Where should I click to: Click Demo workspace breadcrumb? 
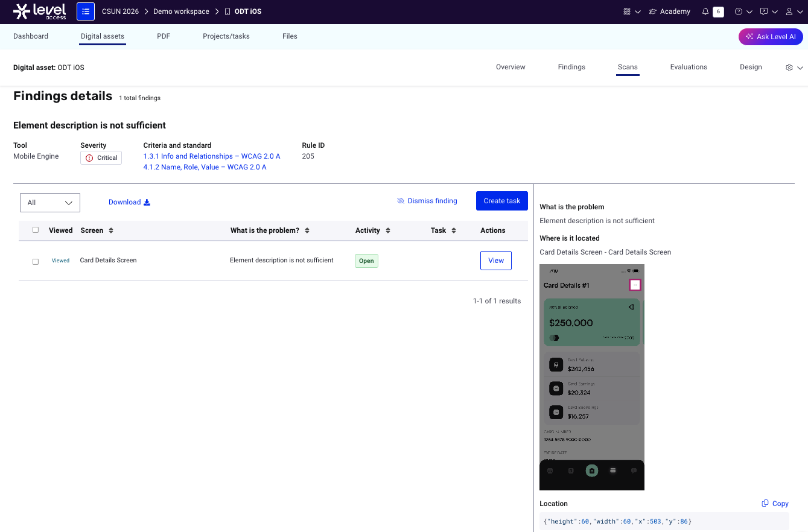(181, 11)
